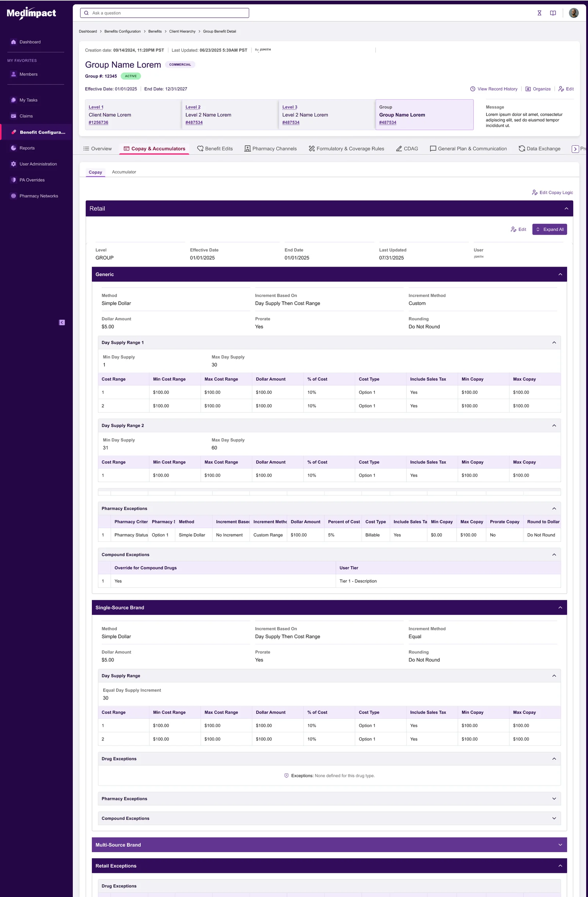This screenshot has height=897, width=588.
Task: Click the Medimpact logo
Action: (x=31, y=14)
